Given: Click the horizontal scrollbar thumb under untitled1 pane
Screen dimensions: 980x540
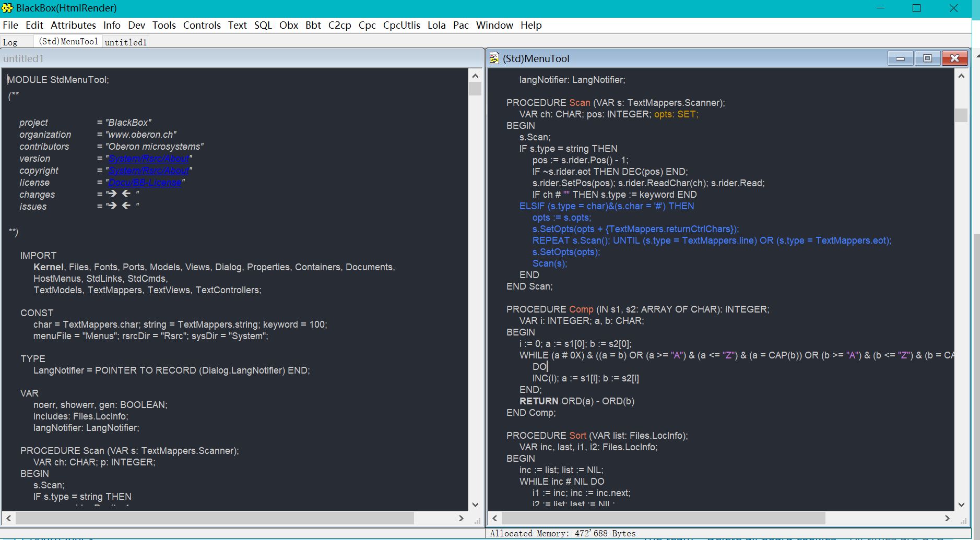Looking at the screenshot, I should tap(214, 518).
